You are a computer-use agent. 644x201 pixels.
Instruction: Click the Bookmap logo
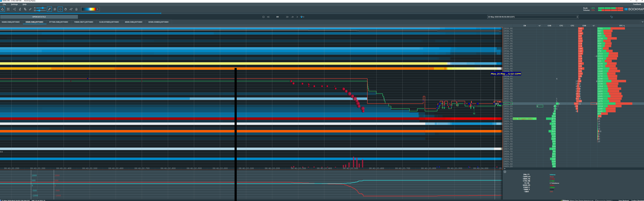click(634, 9)
